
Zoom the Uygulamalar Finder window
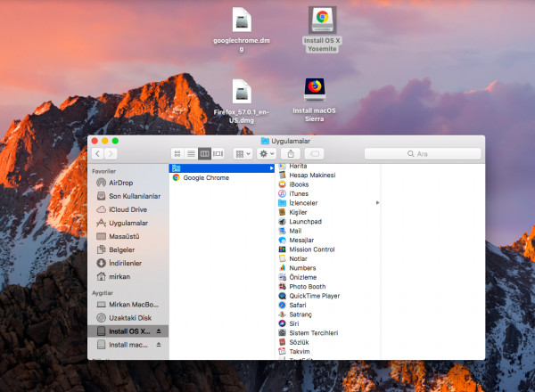[x=115, y=141]
